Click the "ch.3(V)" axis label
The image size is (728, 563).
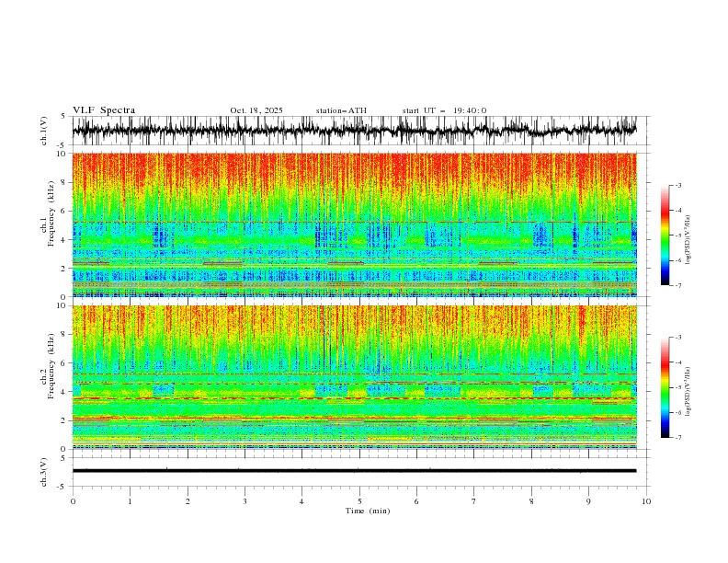(x=44, y=472)
